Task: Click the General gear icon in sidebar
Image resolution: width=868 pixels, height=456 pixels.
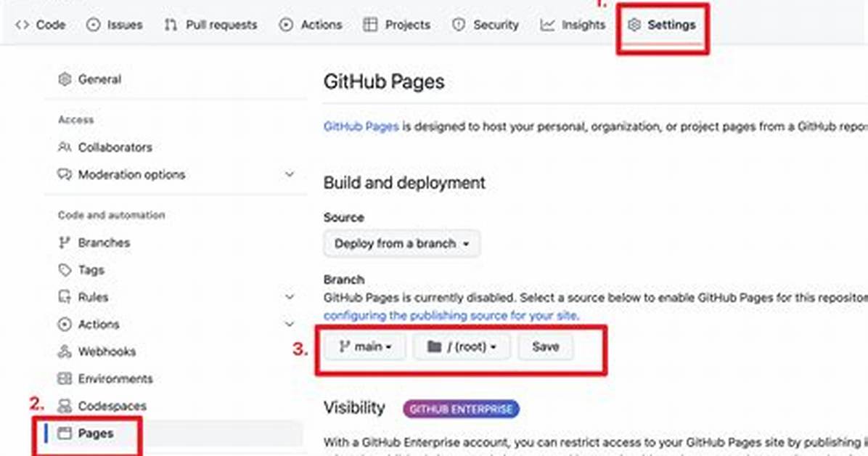Action: [65, 79]
